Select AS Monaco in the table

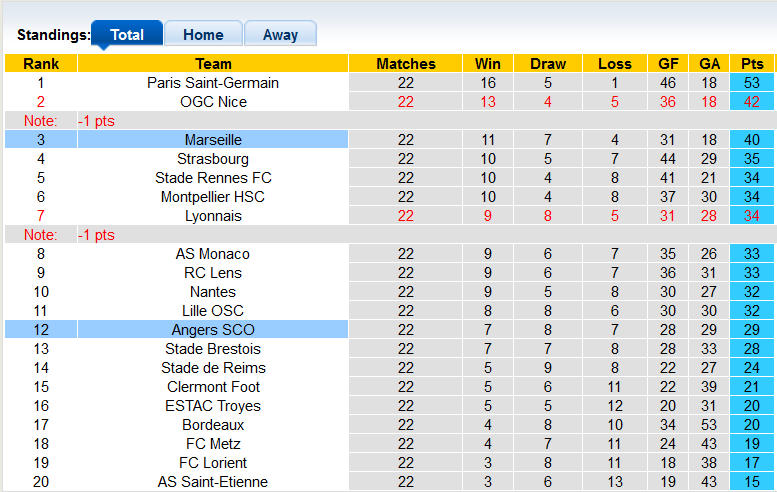coord(213,254)
